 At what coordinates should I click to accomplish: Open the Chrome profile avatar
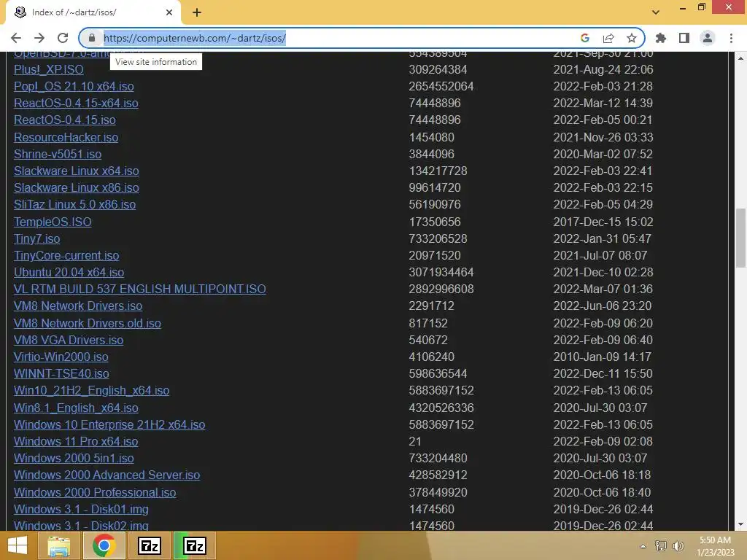click(x=708, y=38)
